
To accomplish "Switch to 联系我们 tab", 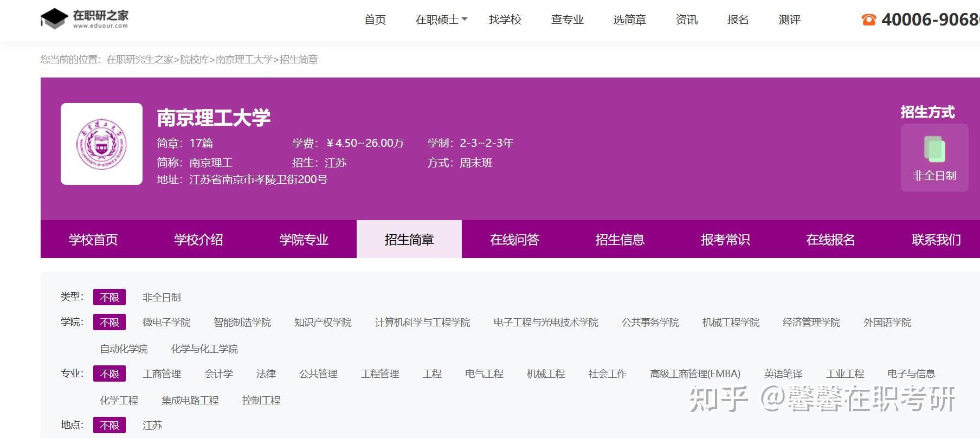I will tap(936, 239).
